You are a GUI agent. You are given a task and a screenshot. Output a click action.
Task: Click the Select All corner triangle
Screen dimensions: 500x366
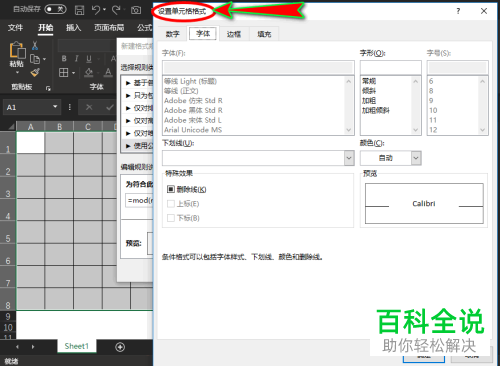coord(11,127)
